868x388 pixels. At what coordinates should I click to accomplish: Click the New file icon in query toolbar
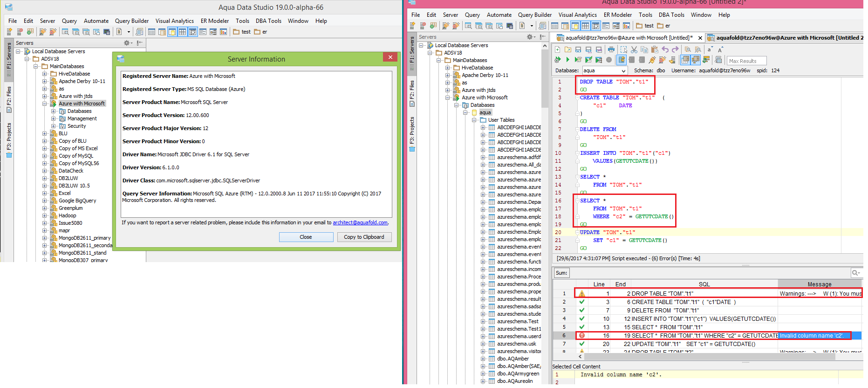click(x=558, y=49)
